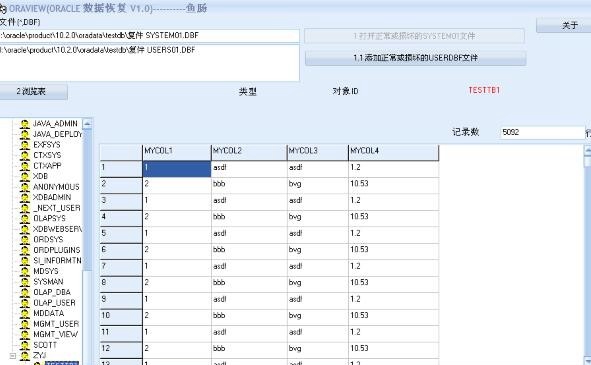Image resolution: width=591 pixels, height=365 pixels.
Task: Click the MYCOL4 cell '1.2' in row 3
Action: click(x=394, y=202)
